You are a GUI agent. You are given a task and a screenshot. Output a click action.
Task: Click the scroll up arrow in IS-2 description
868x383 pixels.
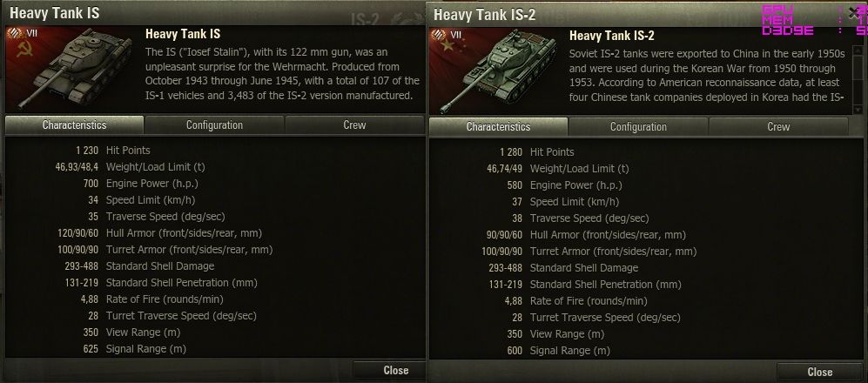[858, 50]
